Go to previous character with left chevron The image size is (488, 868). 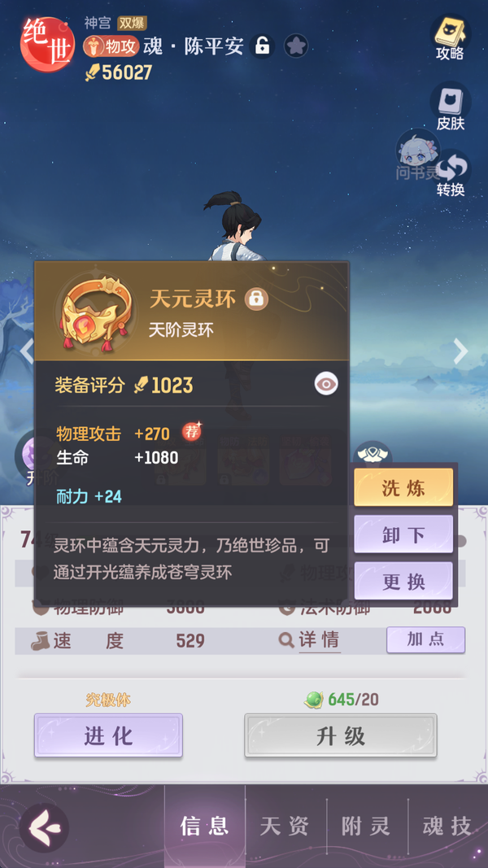(25, 351)
